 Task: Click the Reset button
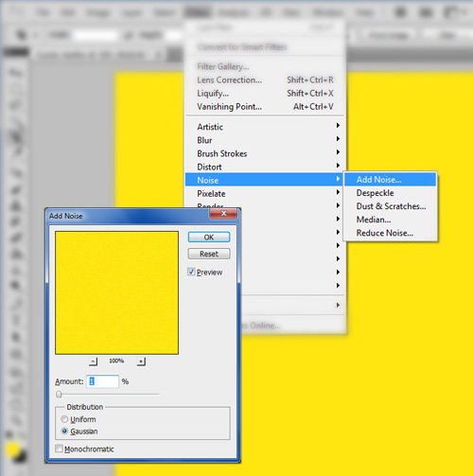[209, 254]
